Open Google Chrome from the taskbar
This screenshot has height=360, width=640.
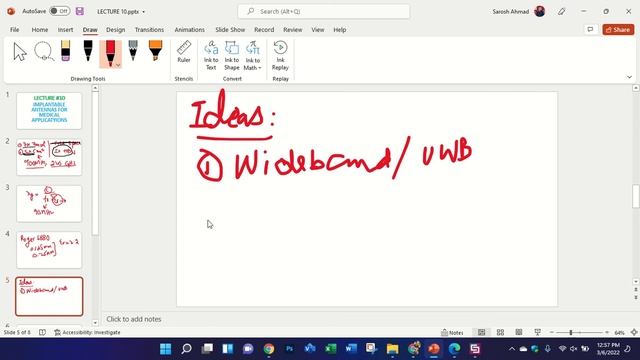(269, 349)
